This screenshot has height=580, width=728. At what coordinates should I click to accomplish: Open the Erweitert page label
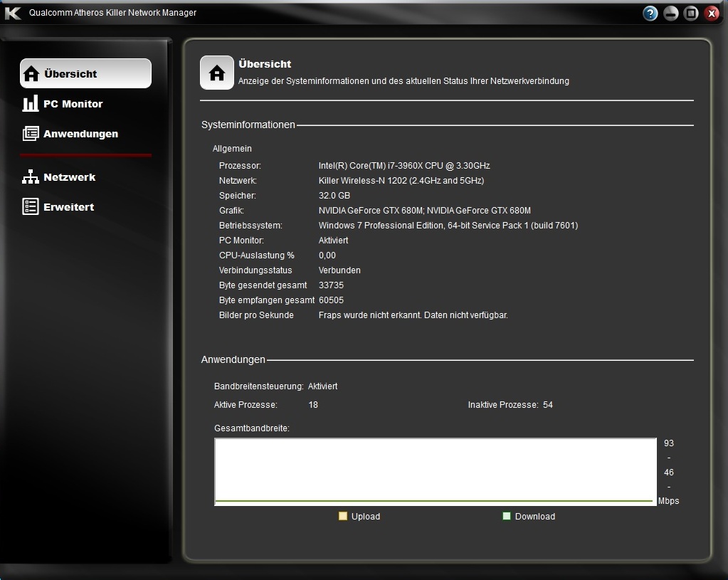(69, 207)
